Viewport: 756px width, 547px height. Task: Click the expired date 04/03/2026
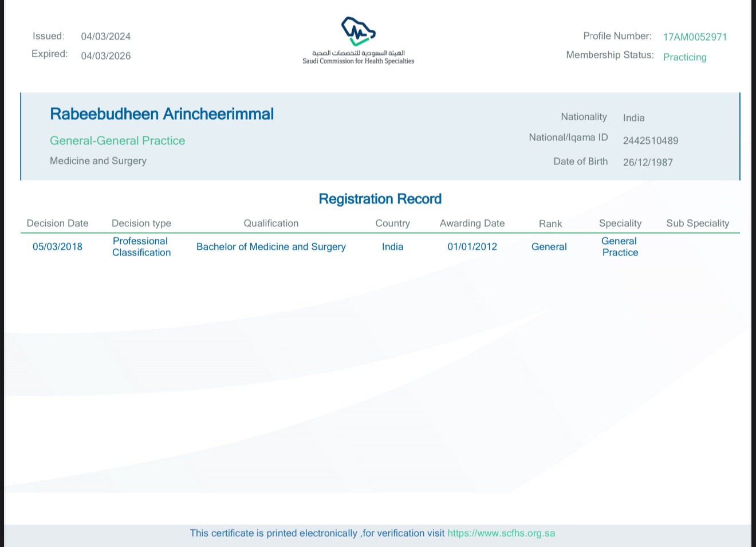pos(105,56)
